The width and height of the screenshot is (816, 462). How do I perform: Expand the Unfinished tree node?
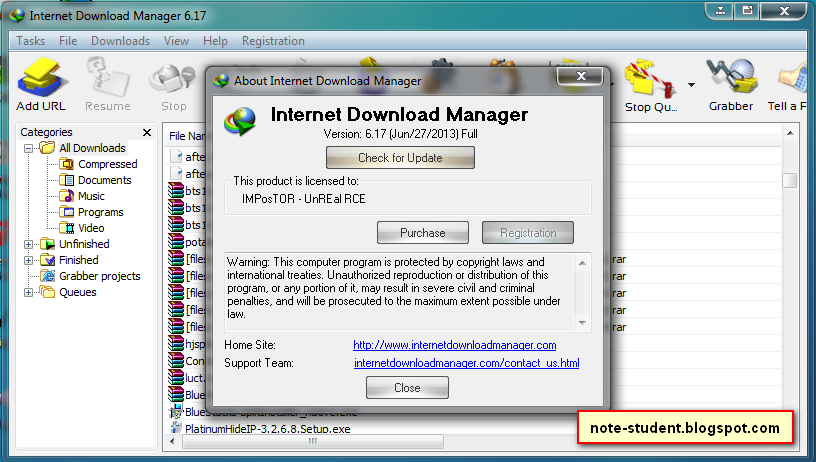pos(29,244)
